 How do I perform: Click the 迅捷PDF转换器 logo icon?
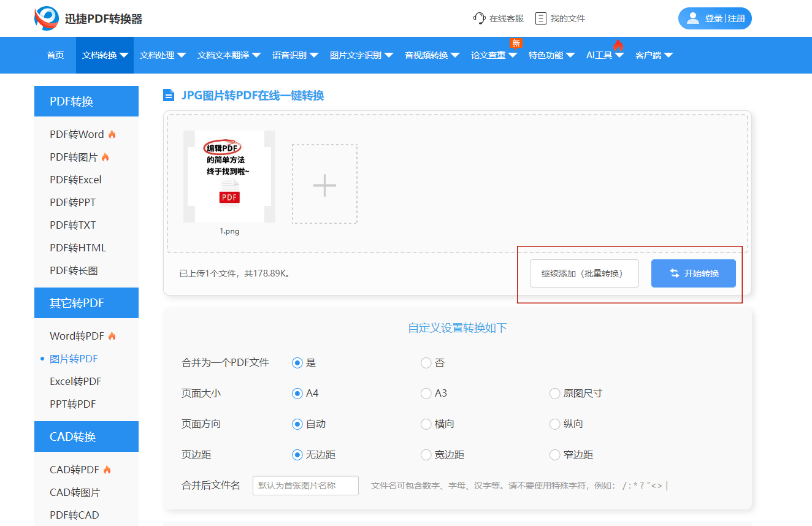click(x=47, y=18)
